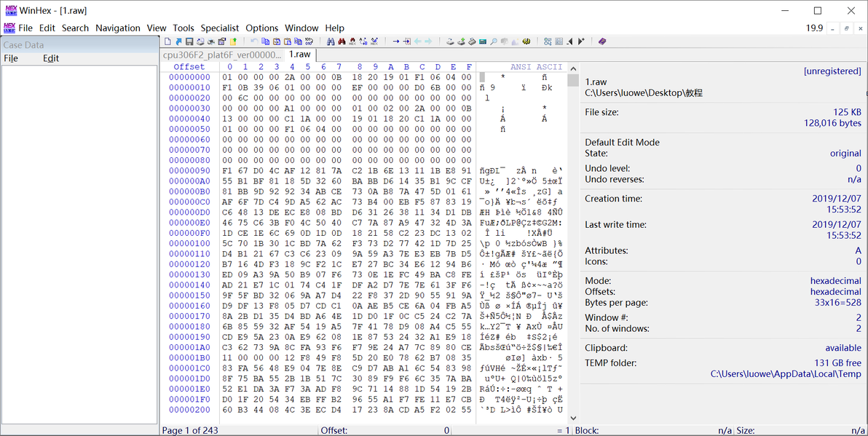Click the purple Help book icon
The height and width of the screenshot is (436, 868).
coord(602,41)
